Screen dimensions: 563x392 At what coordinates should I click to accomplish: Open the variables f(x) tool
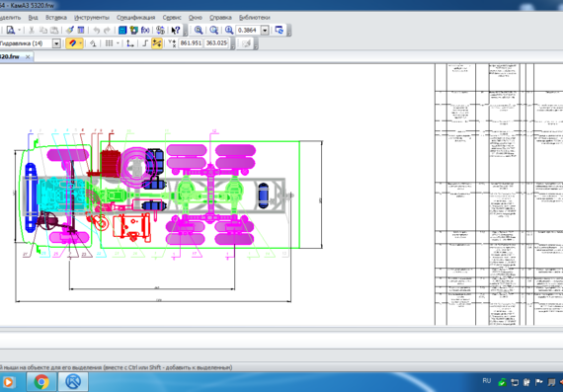coord(145,31)
